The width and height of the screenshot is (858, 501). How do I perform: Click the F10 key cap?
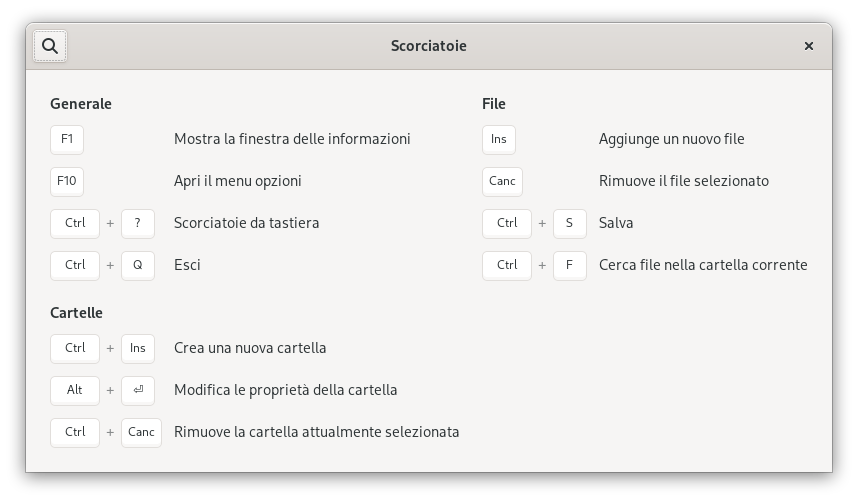[x=67, y=182]
